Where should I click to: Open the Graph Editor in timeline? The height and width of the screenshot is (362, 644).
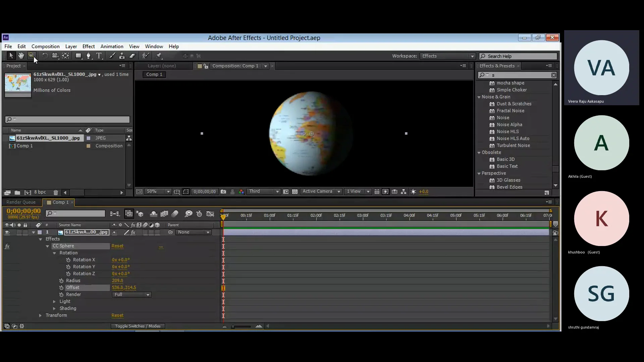click(x=210, y=214)
